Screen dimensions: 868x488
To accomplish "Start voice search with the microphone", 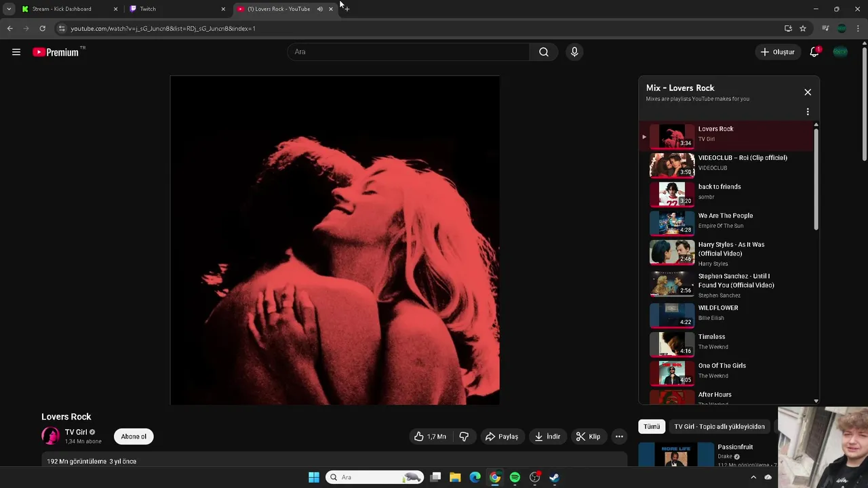I will pyautogui.click(x=574, y=52).
